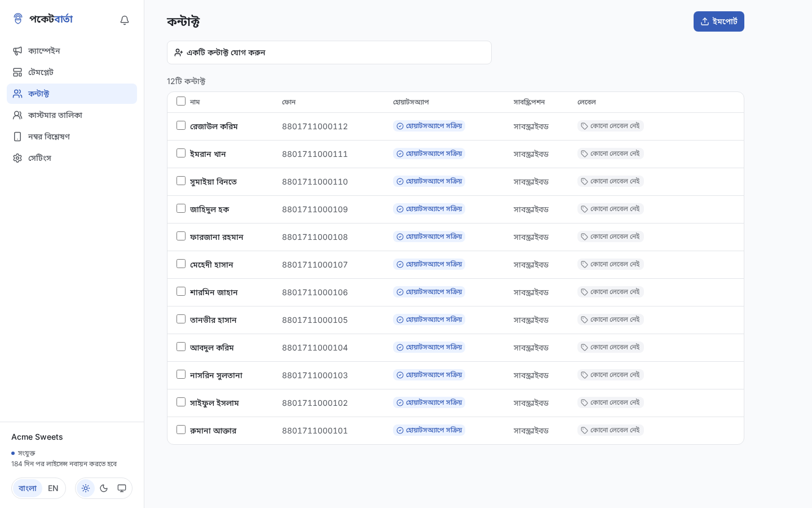The height and width of the screenshot is (508, 812).
Task: Click WhatsApp active badge for ইমরান খান
Action: click(x=429, y=154)
